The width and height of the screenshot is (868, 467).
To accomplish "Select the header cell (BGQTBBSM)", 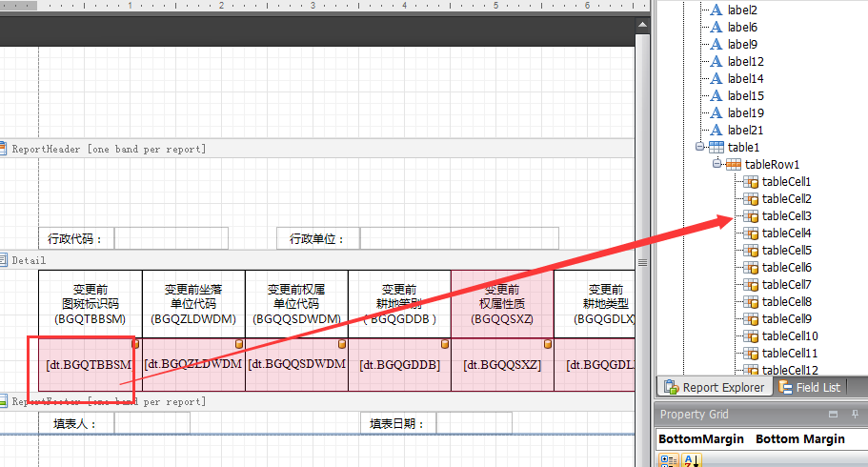I will click(x=91, y=304).
